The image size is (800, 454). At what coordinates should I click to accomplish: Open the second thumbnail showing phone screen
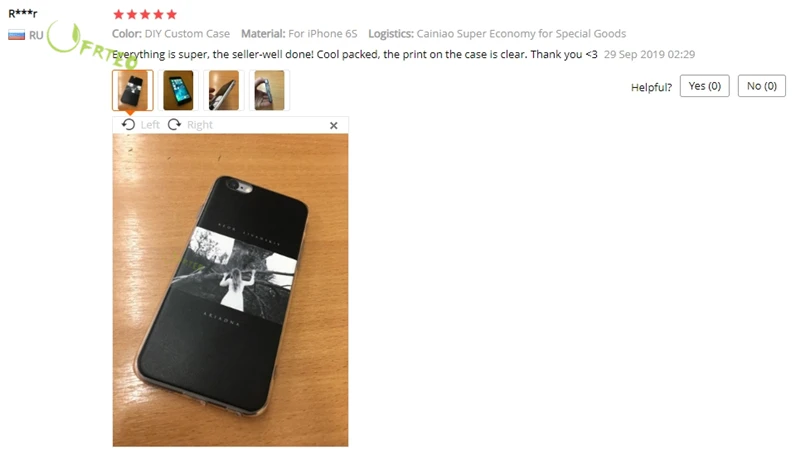(x=178, y=90)
